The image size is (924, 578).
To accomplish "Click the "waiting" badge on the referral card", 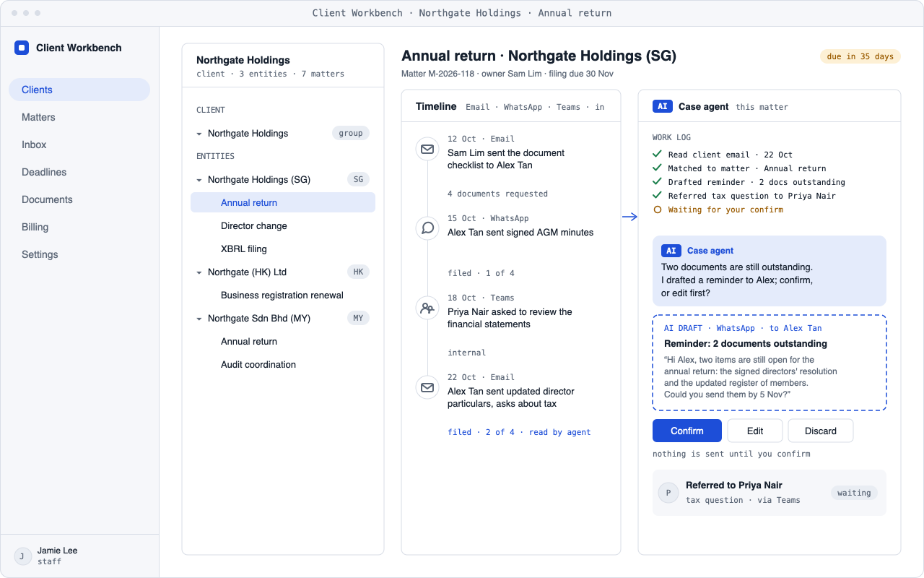I will pyautogui.click(x=854, y=493).
